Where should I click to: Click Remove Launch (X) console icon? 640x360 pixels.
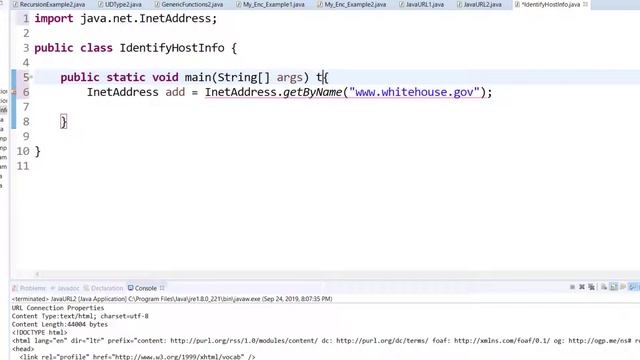(582, 287)
